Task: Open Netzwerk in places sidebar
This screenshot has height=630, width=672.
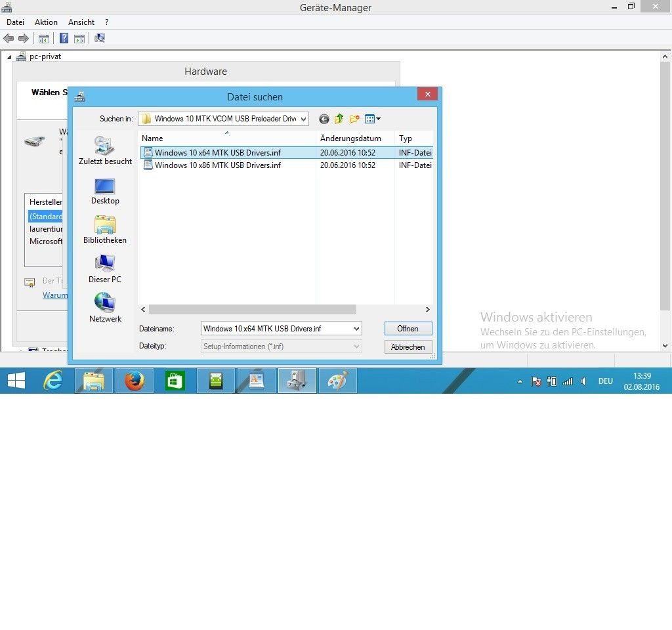Action: pos(105,308)
